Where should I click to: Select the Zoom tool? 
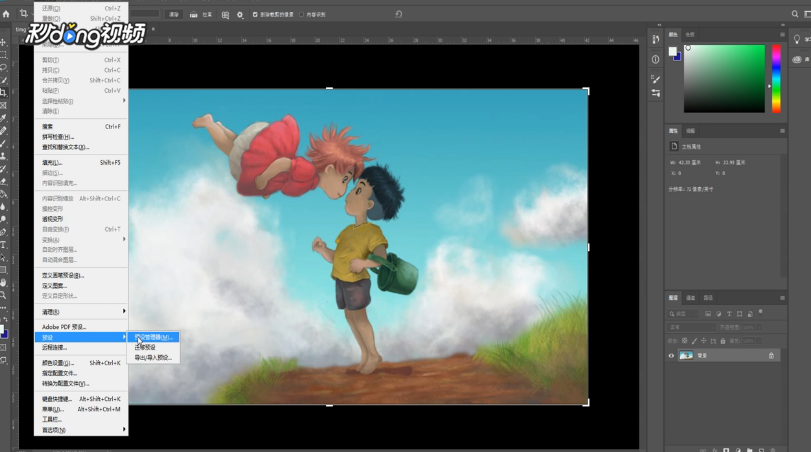coord(3,295)
